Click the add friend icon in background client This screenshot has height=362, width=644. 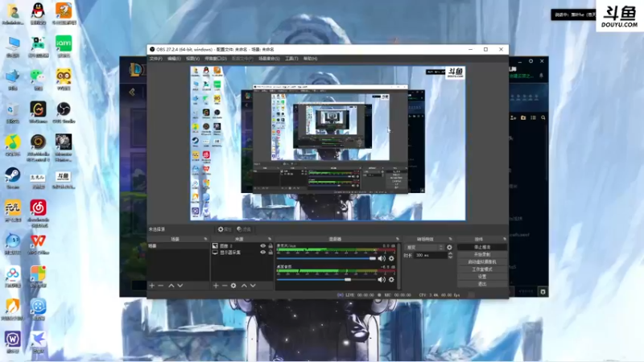tap(513, 117)
